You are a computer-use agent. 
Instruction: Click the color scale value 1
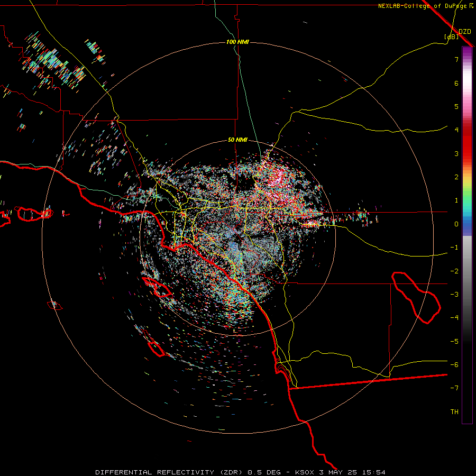click(x=456, y=200)
